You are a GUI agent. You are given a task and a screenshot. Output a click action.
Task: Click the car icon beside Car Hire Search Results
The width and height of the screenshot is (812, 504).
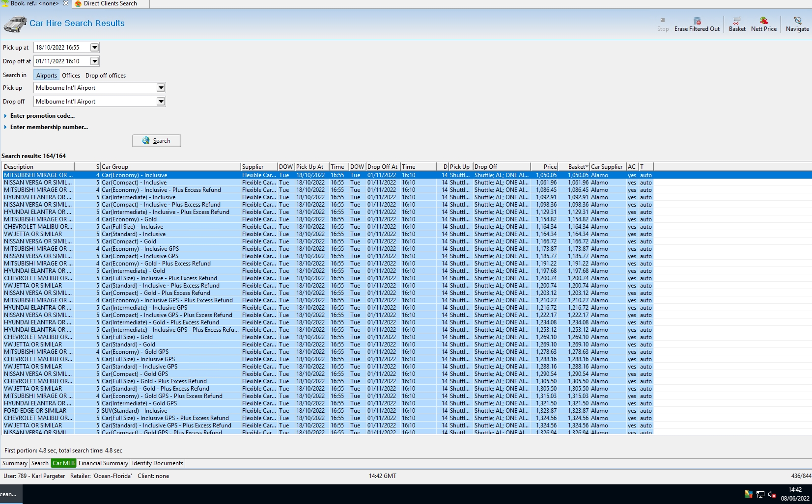click(15, 24)
